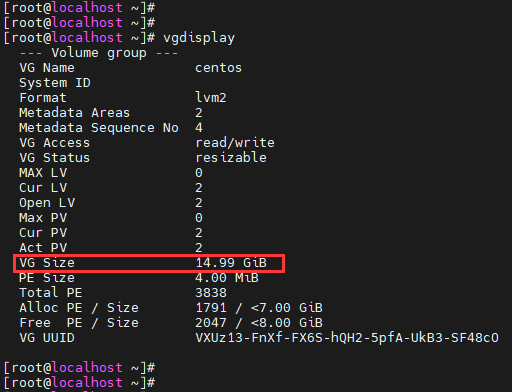
Task: Click the Volume group header line
Action: (99, 53)
